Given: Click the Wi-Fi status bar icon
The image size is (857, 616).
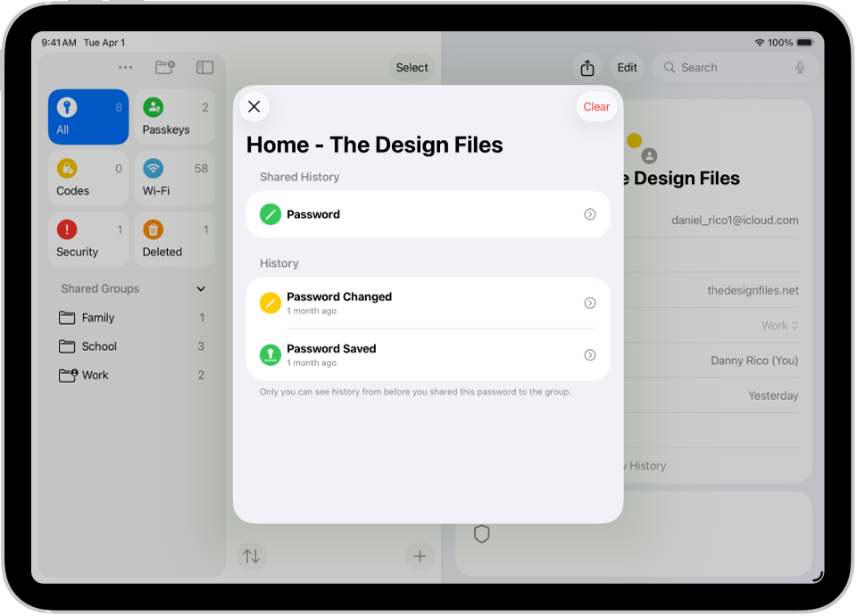Looking at the screenshot, I should 759,43.
